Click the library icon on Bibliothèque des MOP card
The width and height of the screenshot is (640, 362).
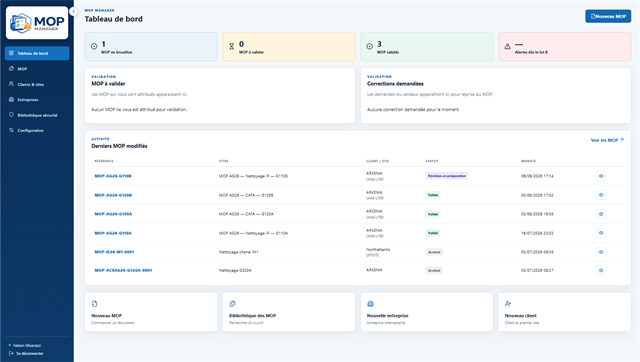[232, 304]
